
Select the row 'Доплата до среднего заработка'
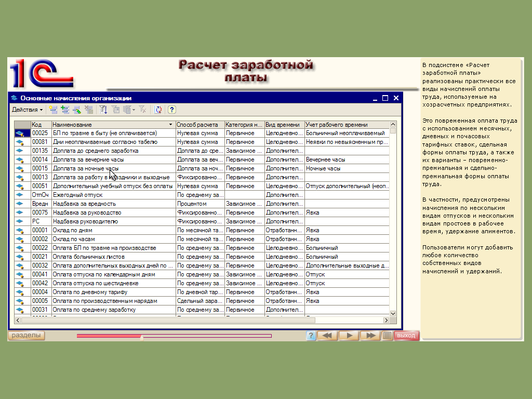tap(202, 151)
